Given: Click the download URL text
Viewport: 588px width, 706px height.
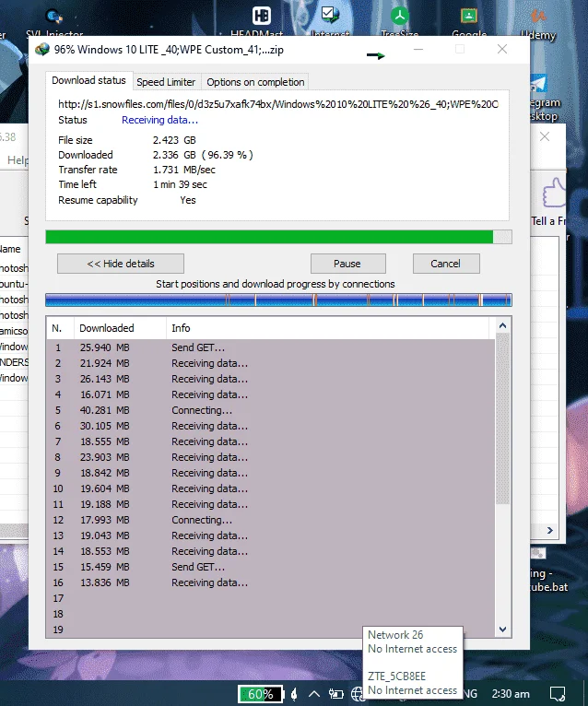Looking at the screenshot, I should coord(278,104).
